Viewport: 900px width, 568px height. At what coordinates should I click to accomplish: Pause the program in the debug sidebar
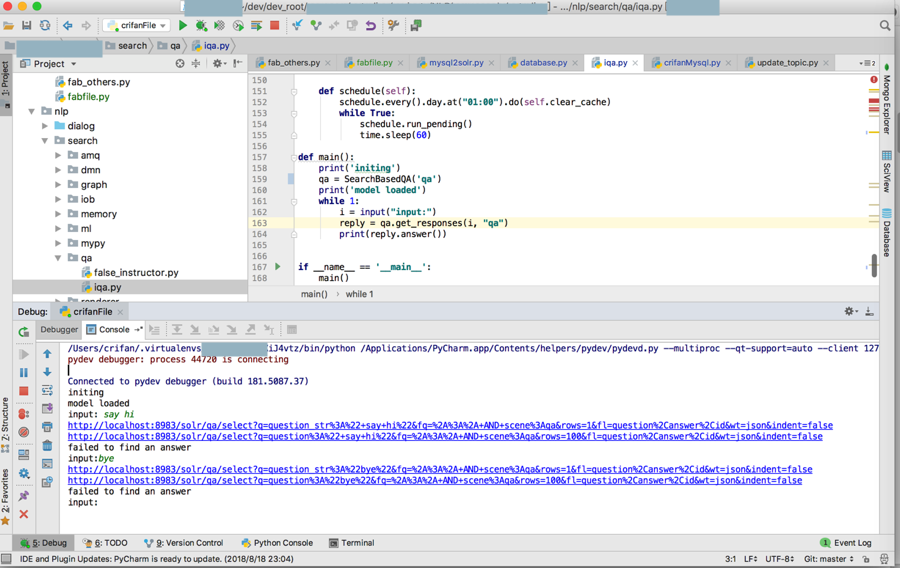point(24,372)
